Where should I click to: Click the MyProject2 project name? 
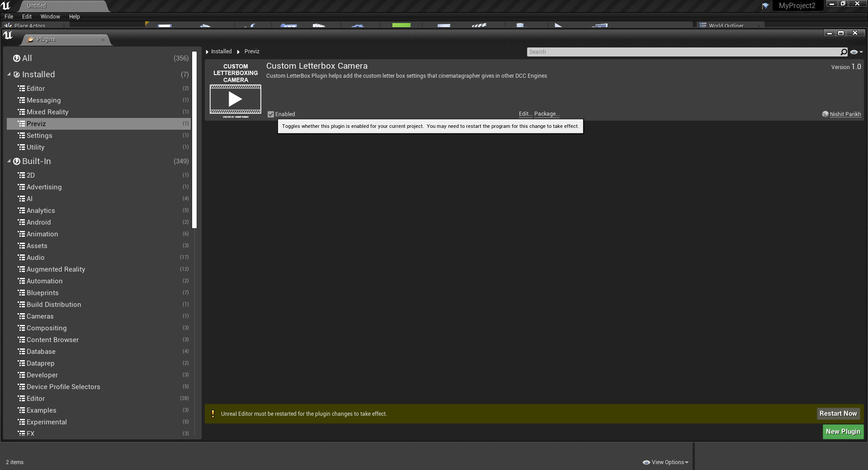pyautogui.click(x=797, y=5)
